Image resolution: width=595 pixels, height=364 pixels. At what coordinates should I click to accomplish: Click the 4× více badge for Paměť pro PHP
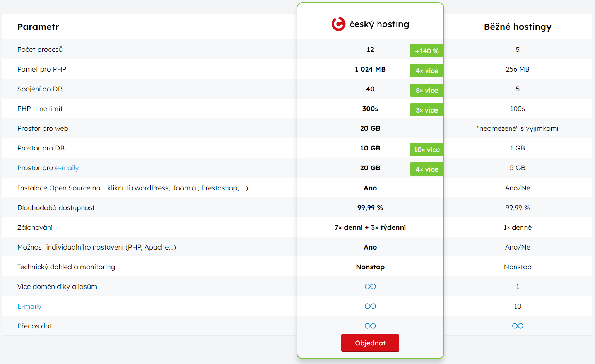[427, 71]
